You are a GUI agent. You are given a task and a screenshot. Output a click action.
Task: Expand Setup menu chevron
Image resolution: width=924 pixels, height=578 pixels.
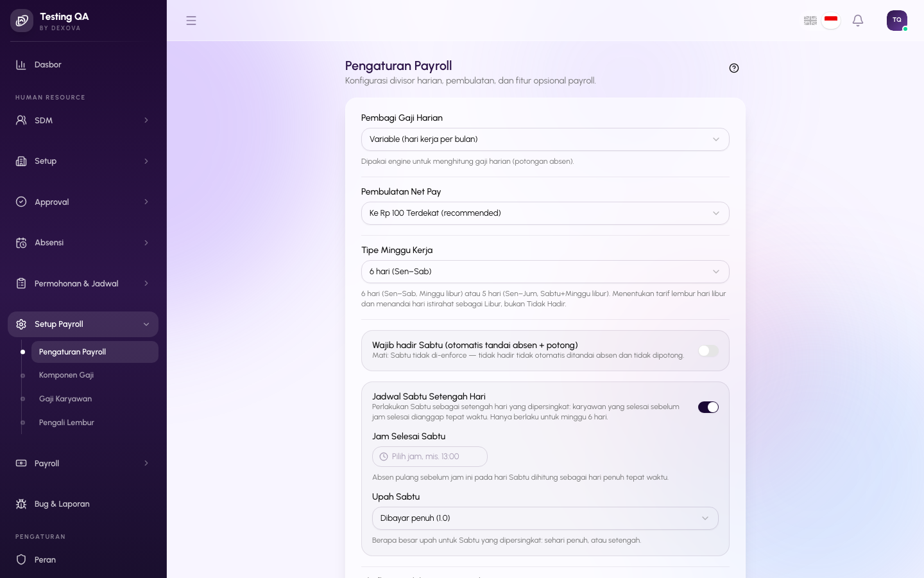point(146,161)
